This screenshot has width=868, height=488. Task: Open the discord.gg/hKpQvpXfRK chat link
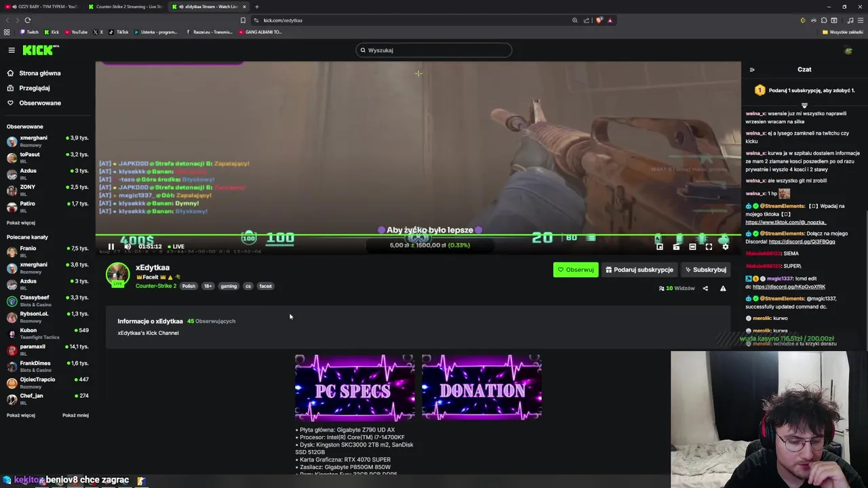[789, 287]
